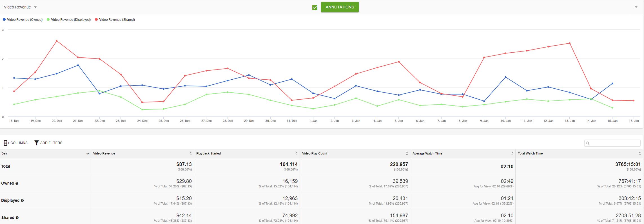This screenshot has width=644, height=224.
Task: Sort by Total Watch Time column
Action: (x=640, y=154)
